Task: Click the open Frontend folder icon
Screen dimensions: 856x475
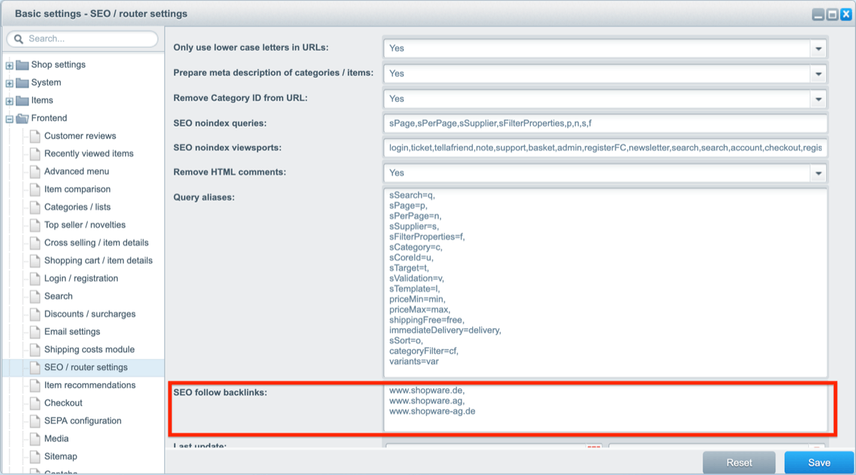Action: tap(22, 118)
